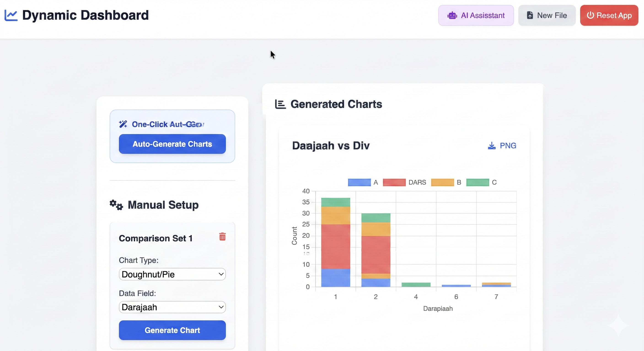644x351 pixels.
Task: Click the power icon inside Reset App button
Action: 590,15
